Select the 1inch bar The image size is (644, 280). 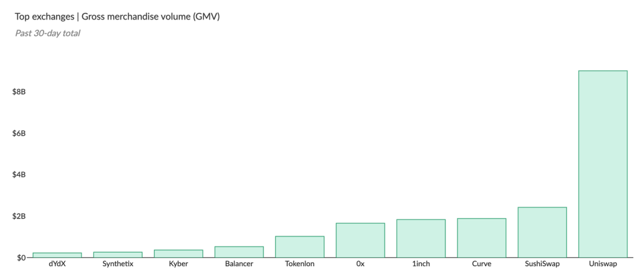(x=421, y=238)
